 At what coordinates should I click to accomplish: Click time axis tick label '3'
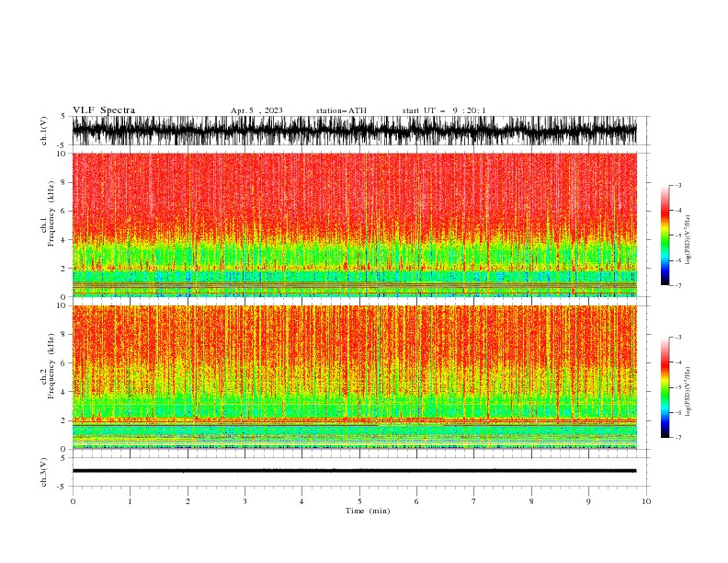click(x=245, y=501)
